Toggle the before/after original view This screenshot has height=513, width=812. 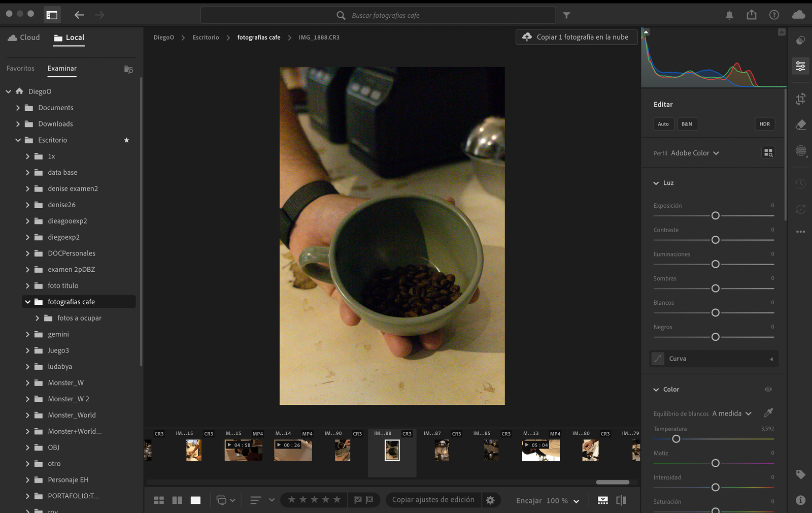(621, 500)
